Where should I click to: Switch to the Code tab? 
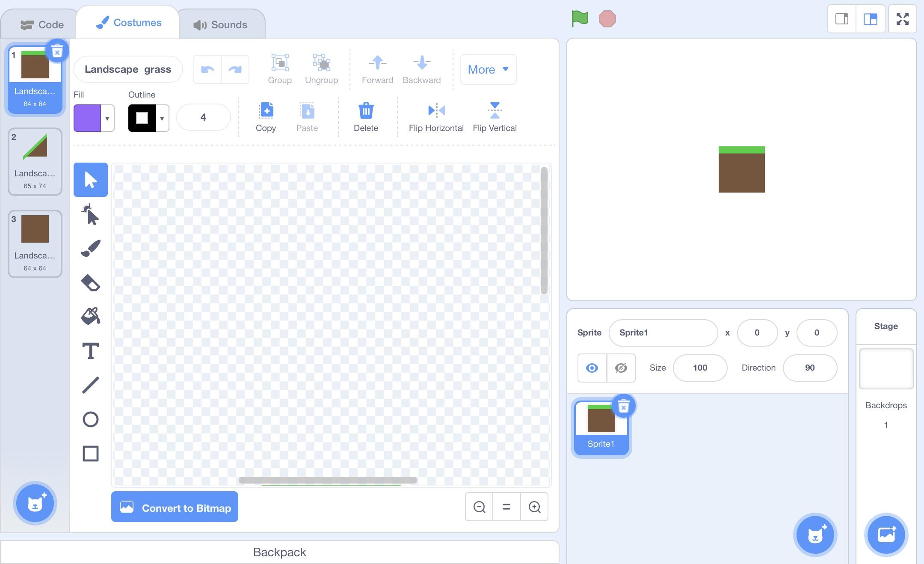[x=42, y=25]
